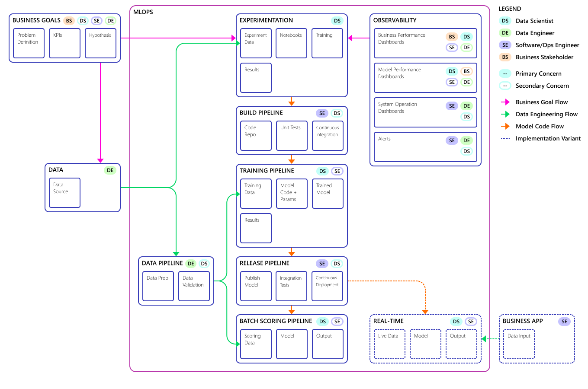This screenshot has height=389, width=588.
Task: Select the Data Source box
Action: coord(64,193)
